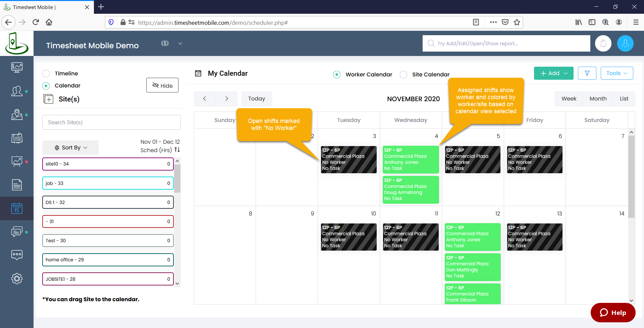Expand the Sort By dropdown
This screenshot has width=644, height=328.
coord(70,147)
